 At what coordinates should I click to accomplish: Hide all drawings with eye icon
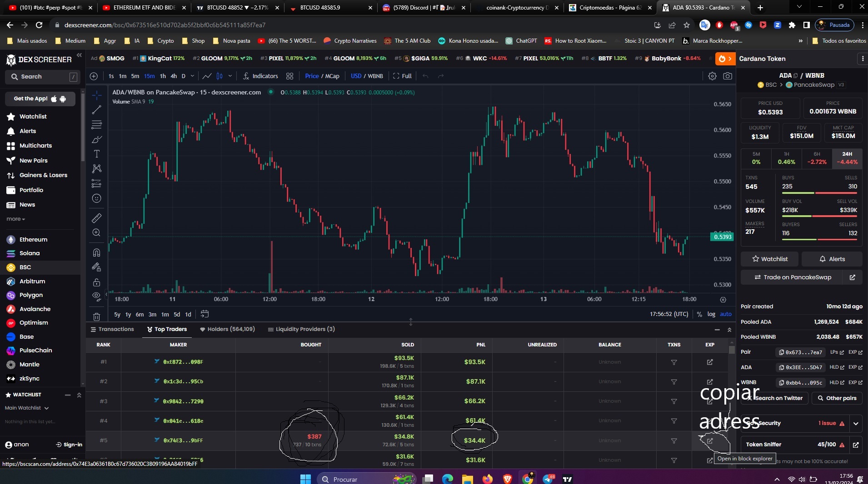[x=97, y=296]
